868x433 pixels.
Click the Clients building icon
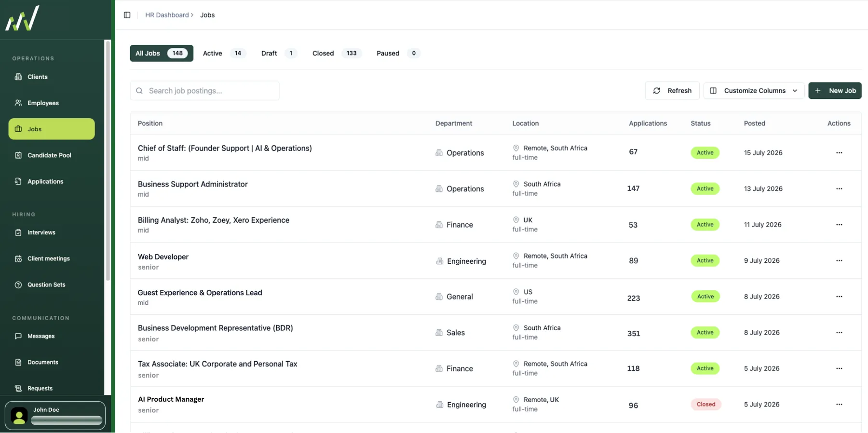(x=18, y=77)
